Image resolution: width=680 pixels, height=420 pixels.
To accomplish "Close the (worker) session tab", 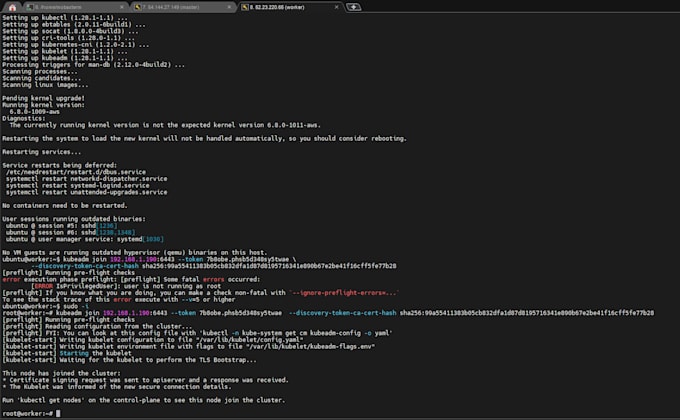I will tap(337, 7).
